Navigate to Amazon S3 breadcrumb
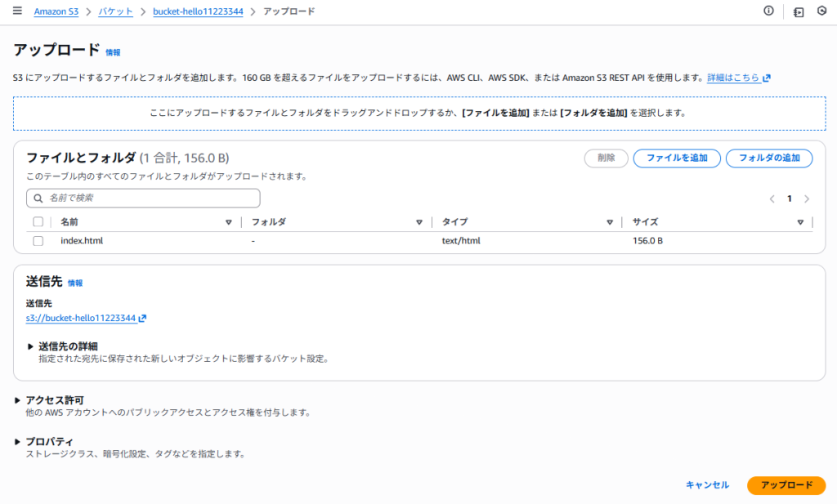Screen dimensions: 837x504 point(56,11)
